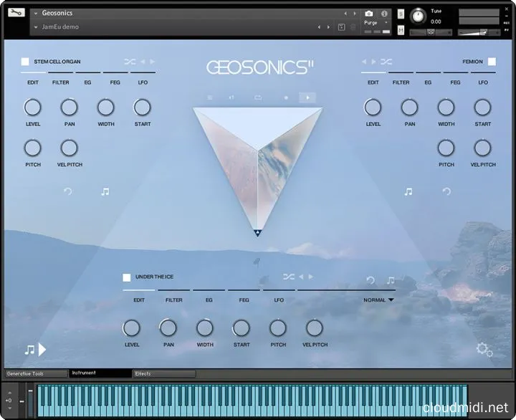Randomize the Stem Cell Organ sound source

point(130,62)
